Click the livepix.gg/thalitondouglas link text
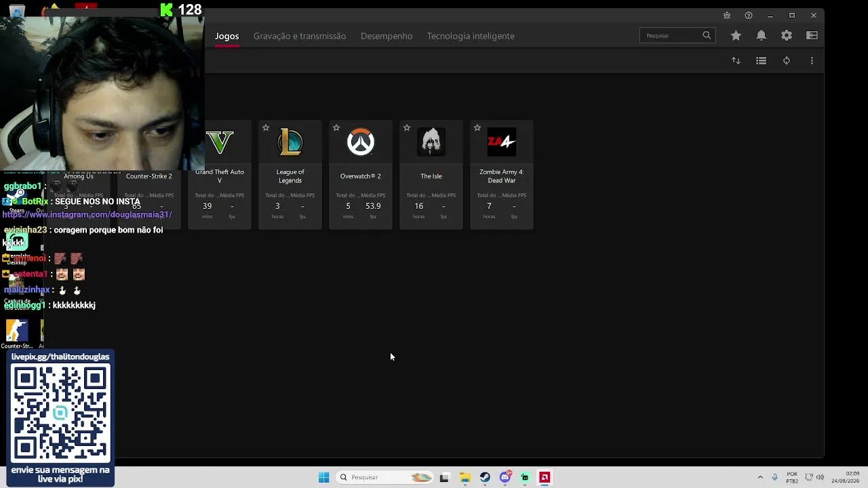The image size is (868, 488). point(60,357)
